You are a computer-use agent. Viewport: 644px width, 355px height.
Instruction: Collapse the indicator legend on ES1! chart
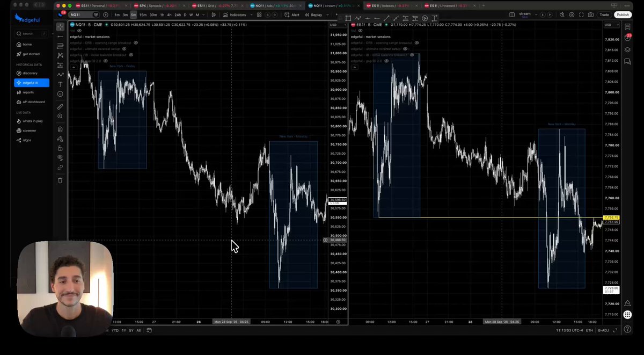coord(354,67)
